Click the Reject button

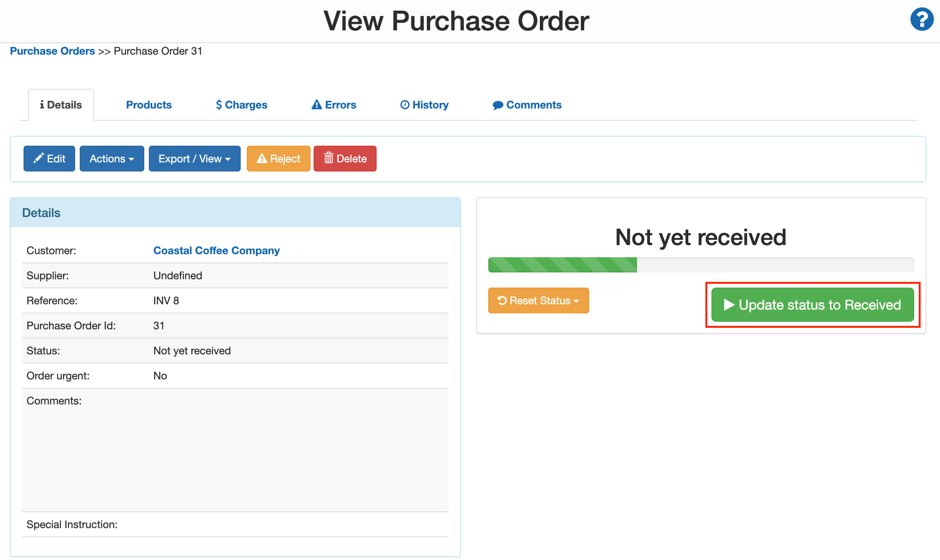(x=278, y=158)
